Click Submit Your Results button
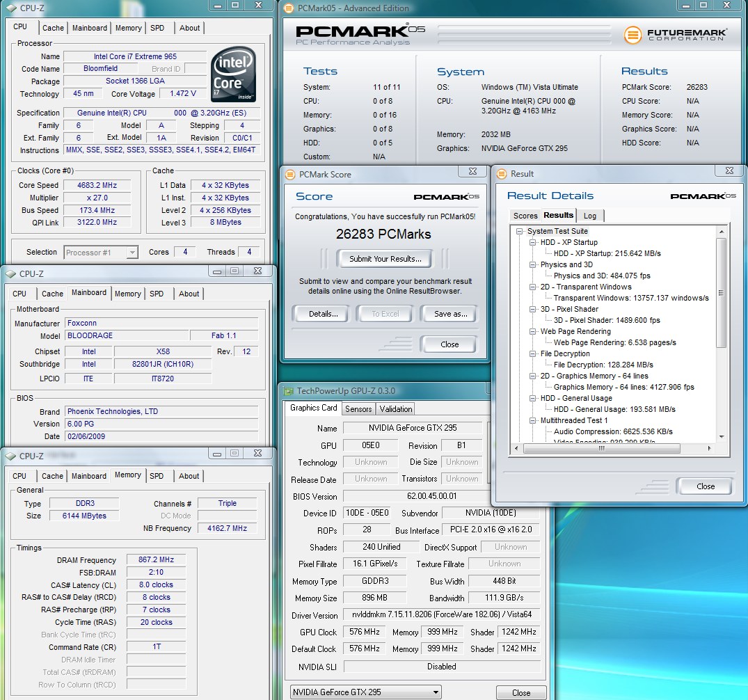This screenshot has height=700, width=748. point(385,259)
